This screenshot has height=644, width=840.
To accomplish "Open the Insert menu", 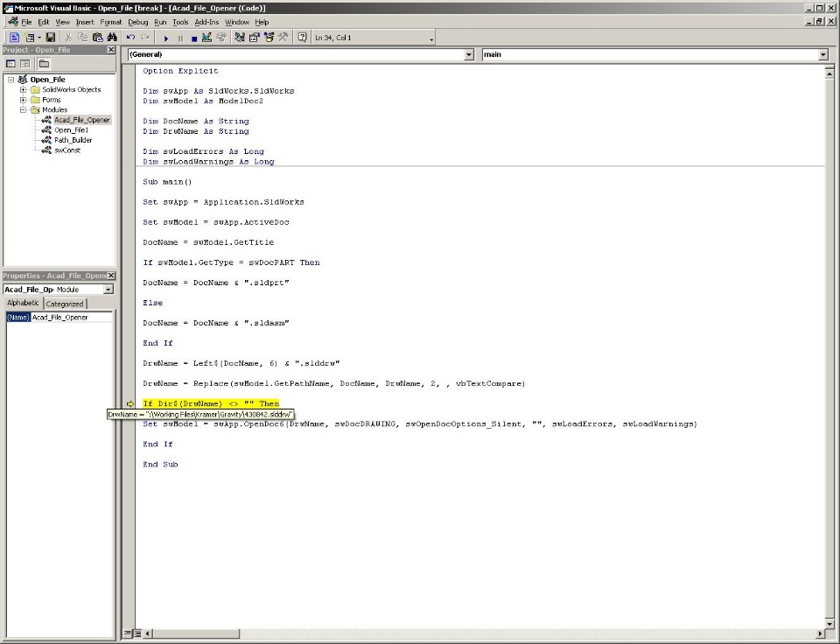I will point(85,22).
